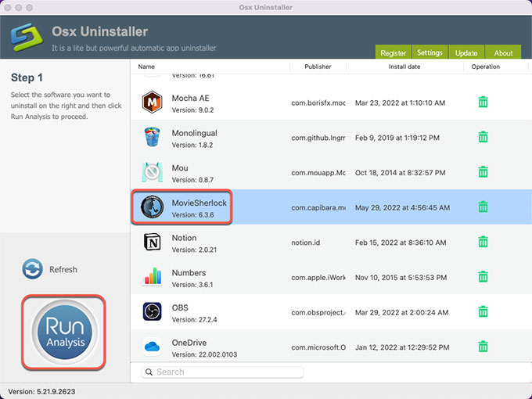Click date Feb 15, 2022 at 8:36:10 AM

[401, 243]
